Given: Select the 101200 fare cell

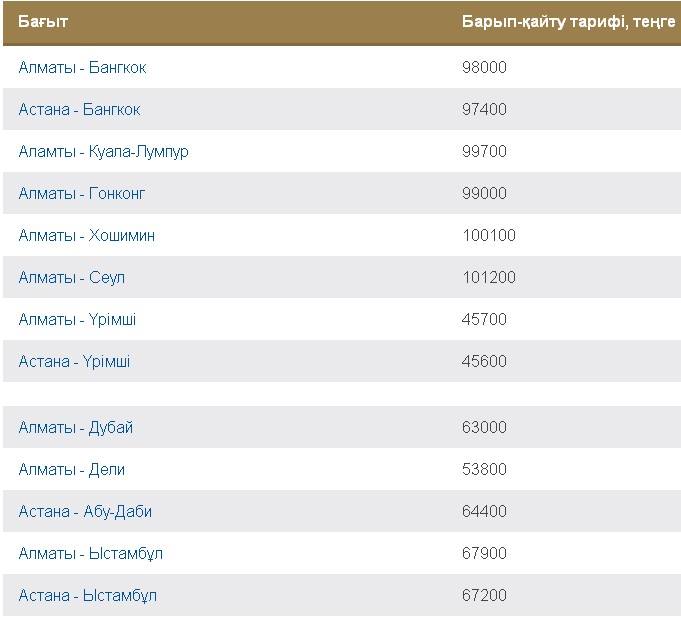Looking at the screenshot, I should click(x=488, y=278).
